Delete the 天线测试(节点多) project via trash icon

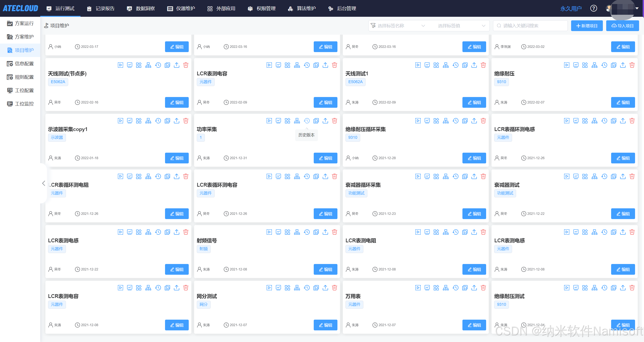[x=186, y=65]
